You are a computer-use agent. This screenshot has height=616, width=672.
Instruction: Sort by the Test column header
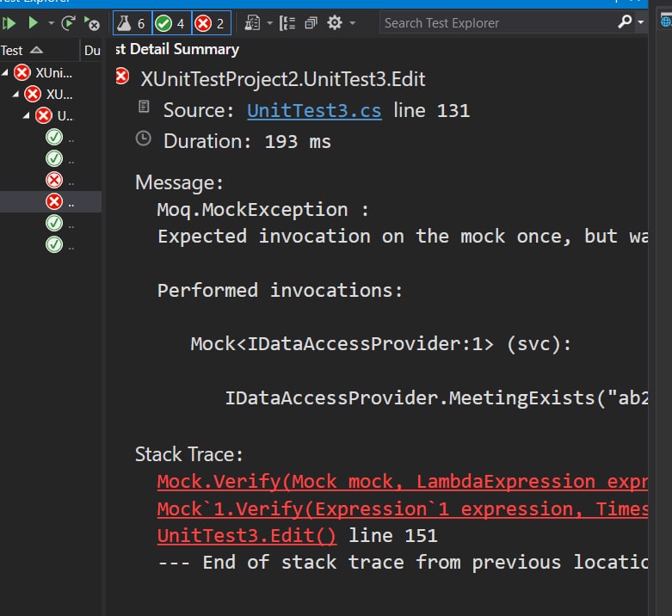pyautogui.click(x=40, y=50)
